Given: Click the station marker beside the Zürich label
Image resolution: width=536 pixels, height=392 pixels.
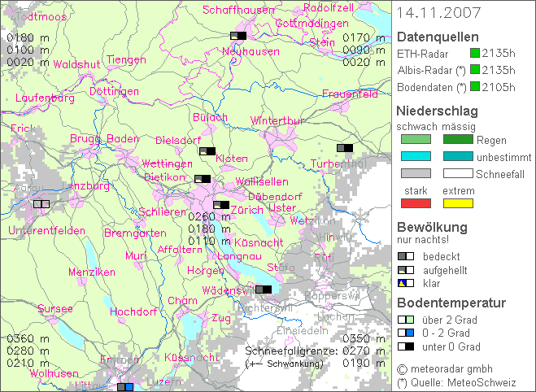Looking at the screenshot, I should click(221, 205).
